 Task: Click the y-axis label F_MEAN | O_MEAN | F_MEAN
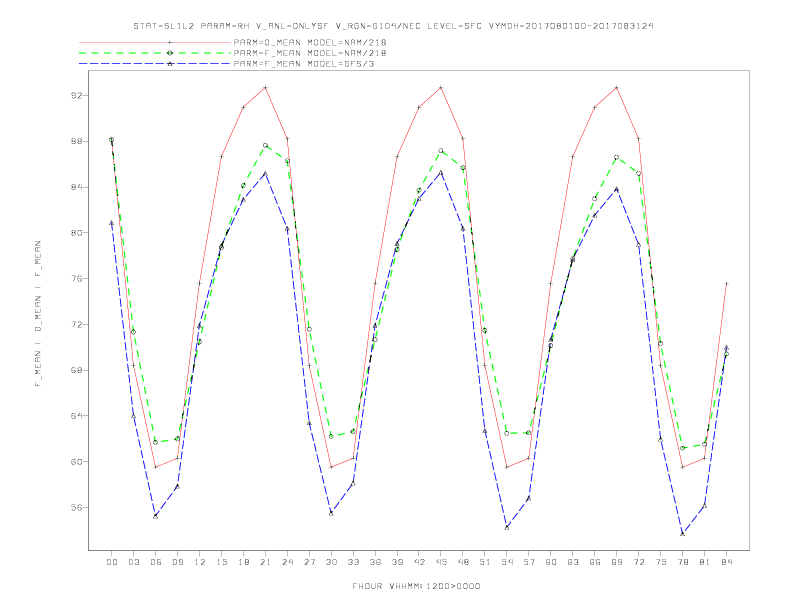coord(38,314)
